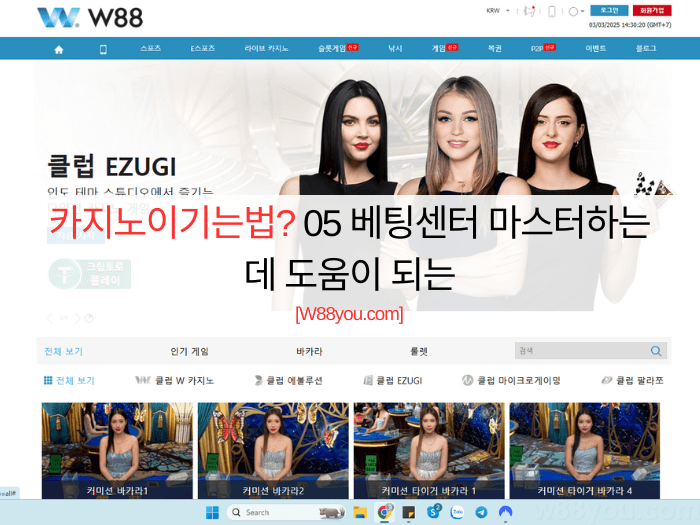Viewport: 700px width, 525px height.
Task: Open Skype from the taskbar
Action: 433,512
